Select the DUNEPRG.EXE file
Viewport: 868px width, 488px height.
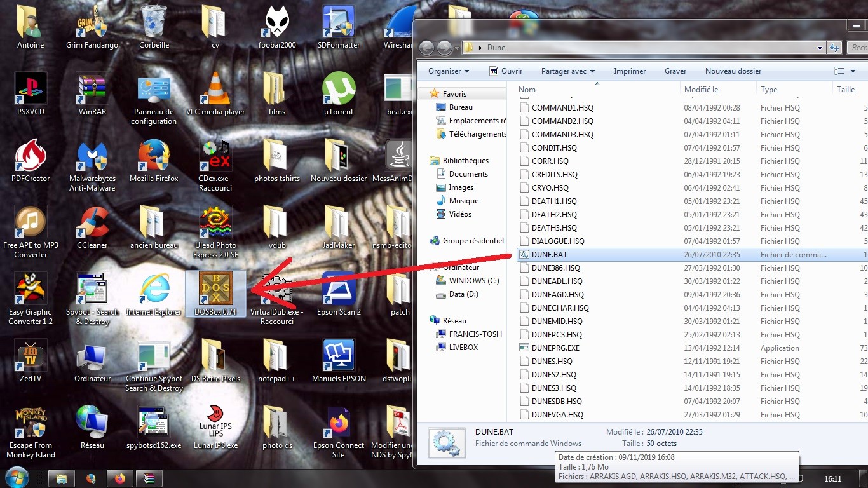click(x=555, y=348)
